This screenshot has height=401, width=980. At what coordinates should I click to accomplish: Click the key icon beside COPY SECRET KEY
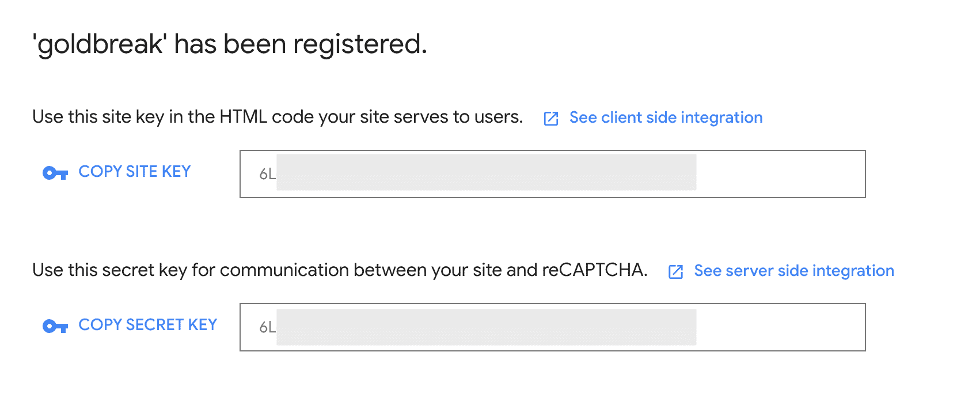[55, 327]
